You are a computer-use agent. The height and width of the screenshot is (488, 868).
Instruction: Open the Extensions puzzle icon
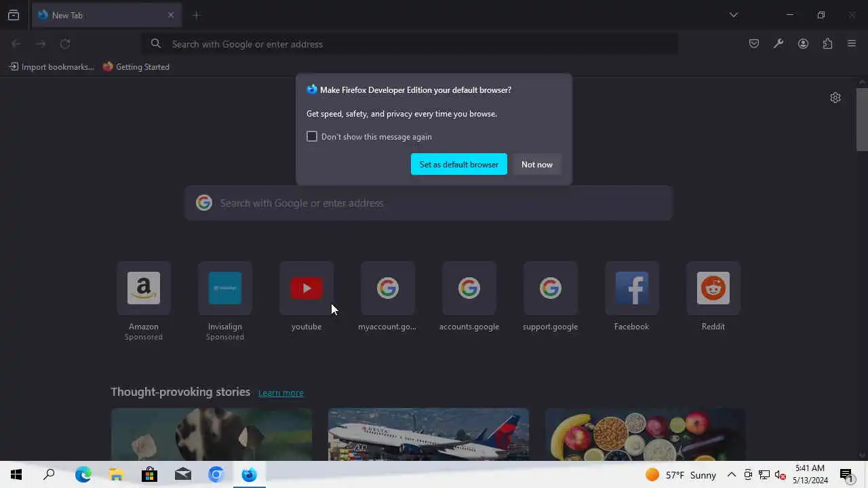(x=827, y=44)
